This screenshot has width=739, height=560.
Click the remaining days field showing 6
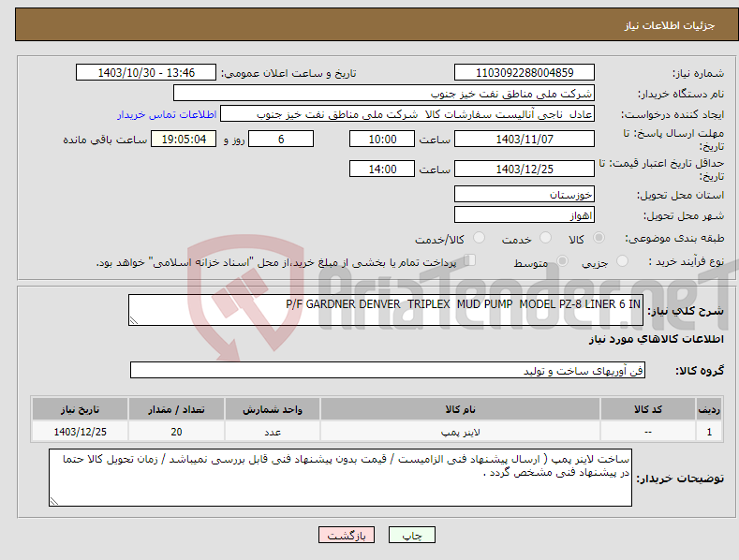[281, 139]
